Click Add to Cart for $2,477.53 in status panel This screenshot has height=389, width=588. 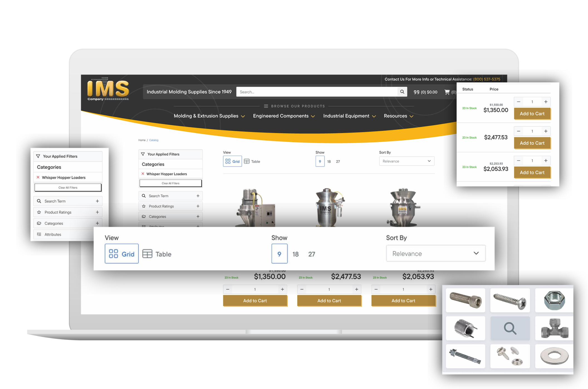(532, 143)
